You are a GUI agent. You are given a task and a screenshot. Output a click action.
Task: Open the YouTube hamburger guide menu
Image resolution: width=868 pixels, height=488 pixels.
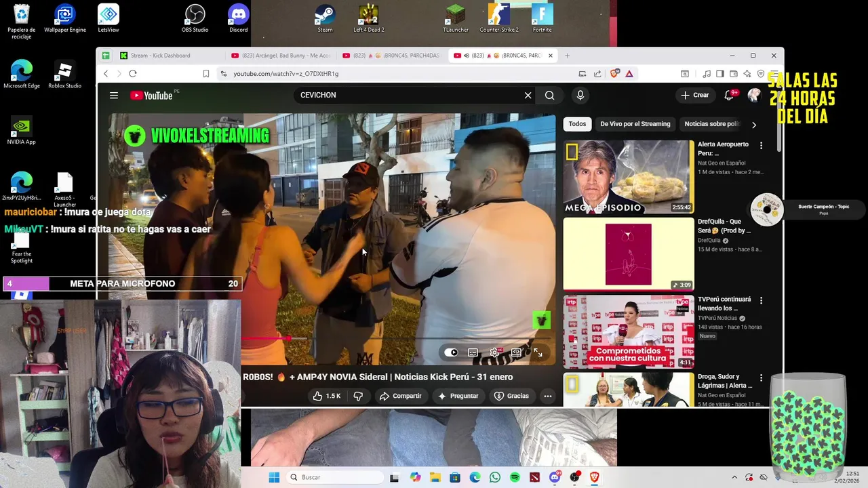pos(114,96)
